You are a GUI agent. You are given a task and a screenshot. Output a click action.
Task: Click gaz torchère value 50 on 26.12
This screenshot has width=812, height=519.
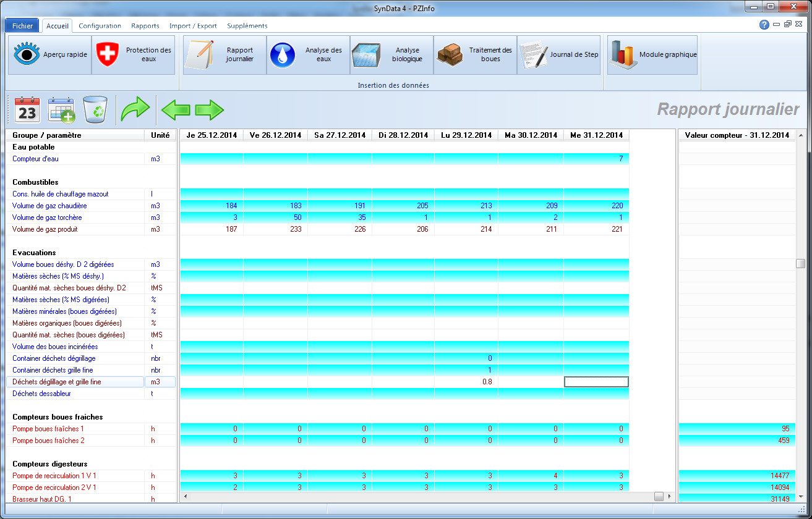[275, 217]
